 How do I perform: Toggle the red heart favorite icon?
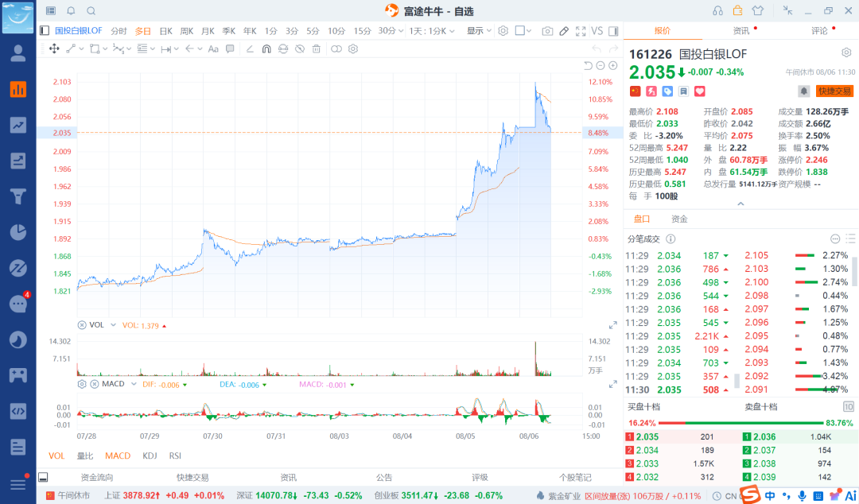(700, 91)
